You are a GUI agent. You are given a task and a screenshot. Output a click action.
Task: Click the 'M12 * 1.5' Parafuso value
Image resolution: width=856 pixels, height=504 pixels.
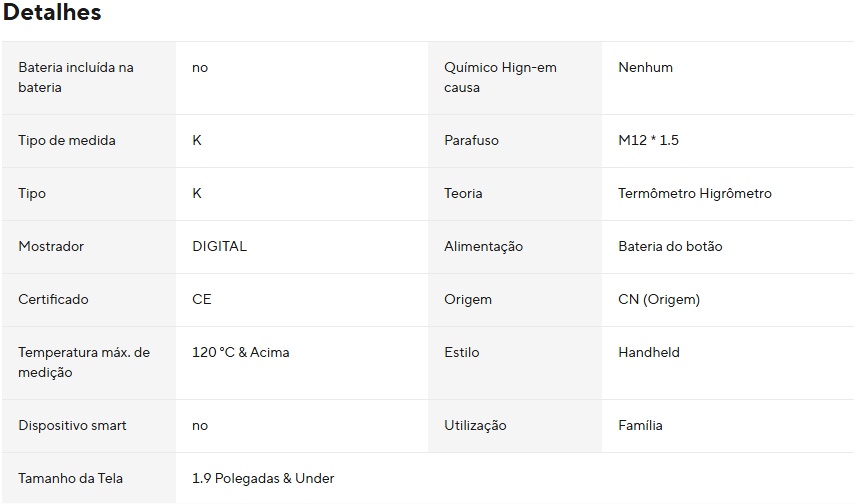(x=648, y=140)
